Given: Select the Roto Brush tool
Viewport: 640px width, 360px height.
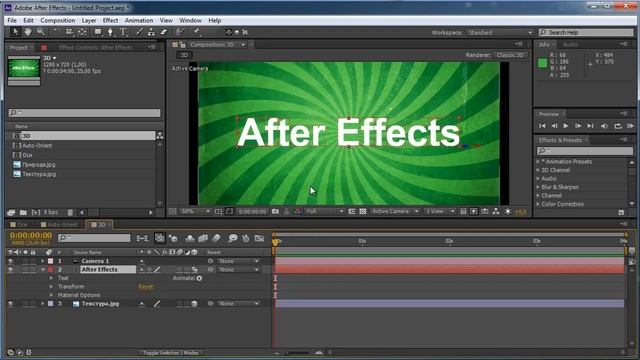Looking at the screenshot, I should (180, 32).
